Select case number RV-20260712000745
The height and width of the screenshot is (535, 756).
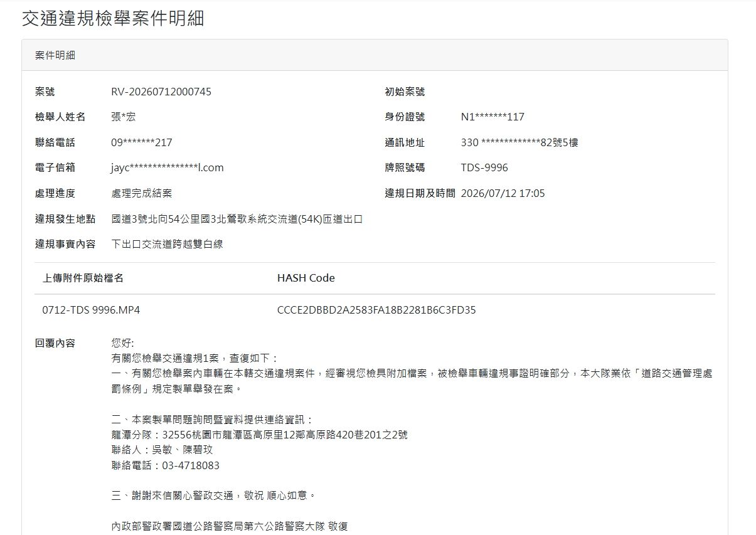click(161, 92)
